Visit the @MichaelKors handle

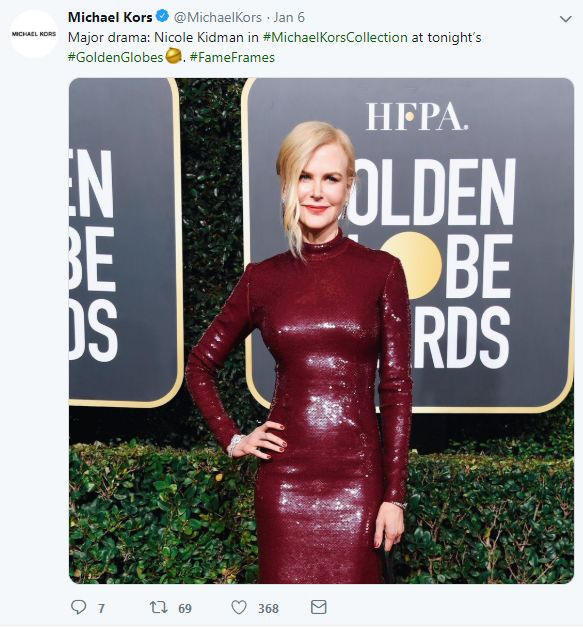click(x=217, y=17)
